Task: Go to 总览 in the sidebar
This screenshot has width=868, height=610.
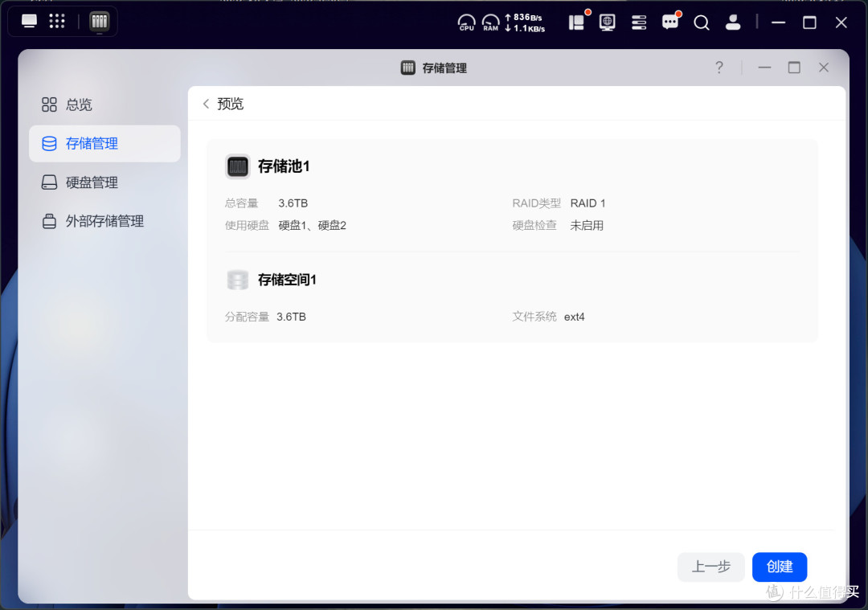Action: point(104,104)
